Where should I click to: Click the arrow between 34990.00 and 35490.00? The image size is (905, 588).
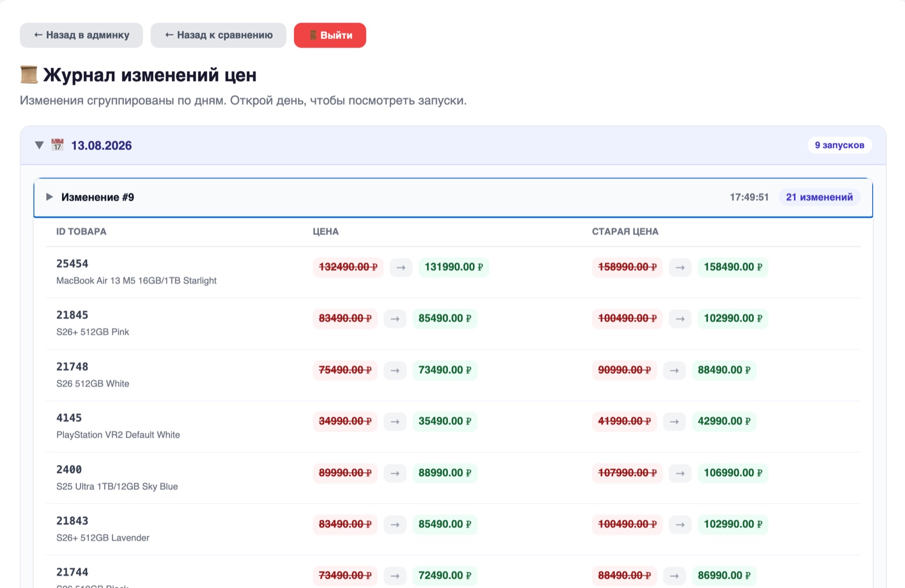395,421
